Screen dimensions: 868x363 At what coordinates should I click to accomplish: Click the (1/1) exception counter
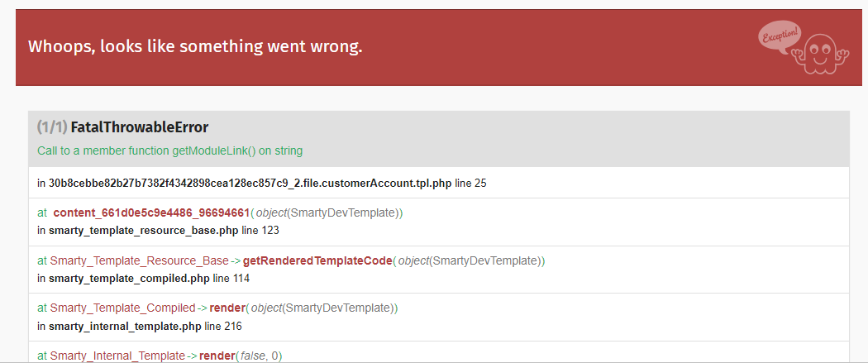[x=53, y=127]
